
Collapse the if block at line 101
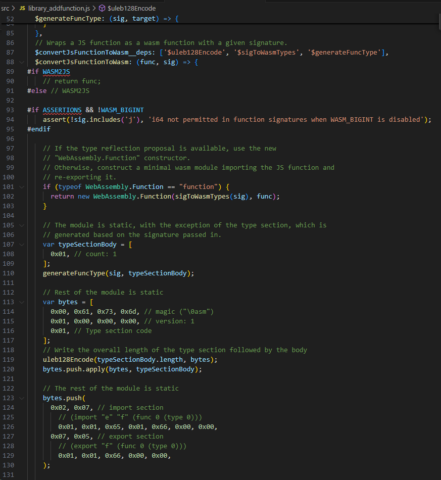click(x=22, y=187)
